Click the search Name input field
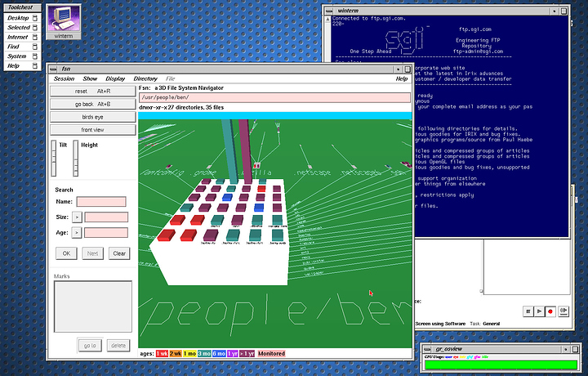 coord(102,201)
